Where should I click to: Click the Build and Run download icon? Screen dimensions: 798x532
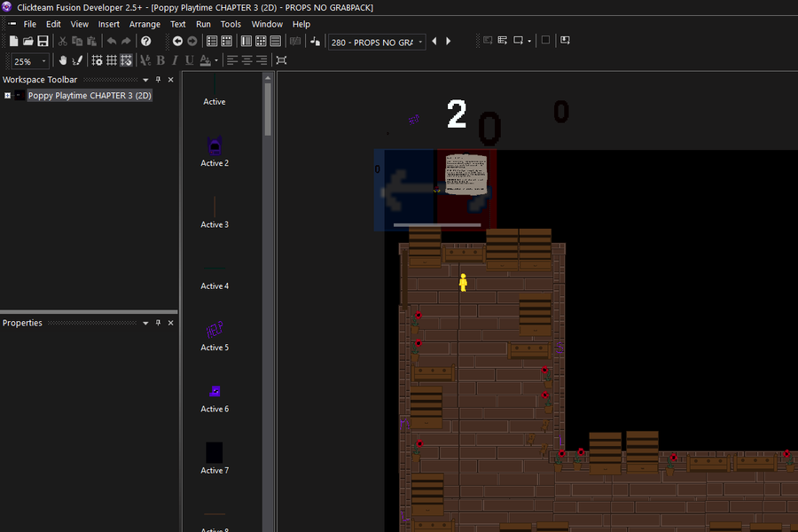(565, 40)
